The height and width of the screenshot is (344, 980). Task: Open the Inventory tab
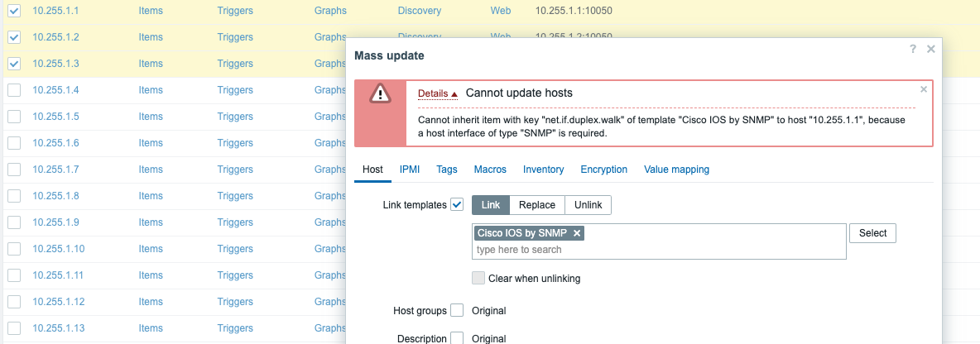543,170
